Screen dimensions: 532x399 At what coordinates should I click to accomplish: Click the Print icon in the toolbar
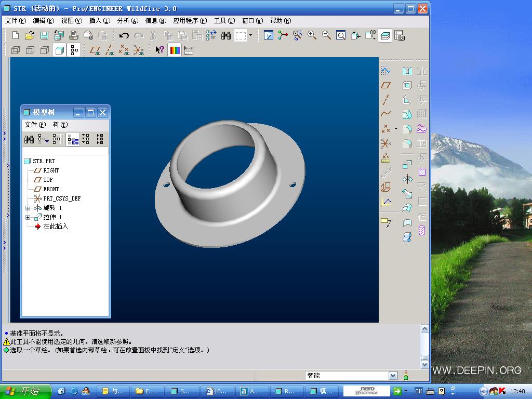[x=73, y=35]
